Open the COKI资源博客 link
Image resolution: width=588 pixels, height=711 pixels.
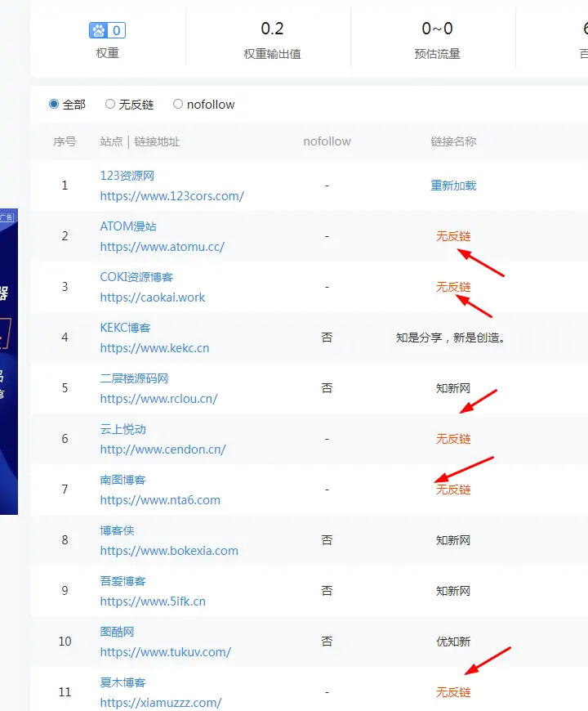[136, 277]
